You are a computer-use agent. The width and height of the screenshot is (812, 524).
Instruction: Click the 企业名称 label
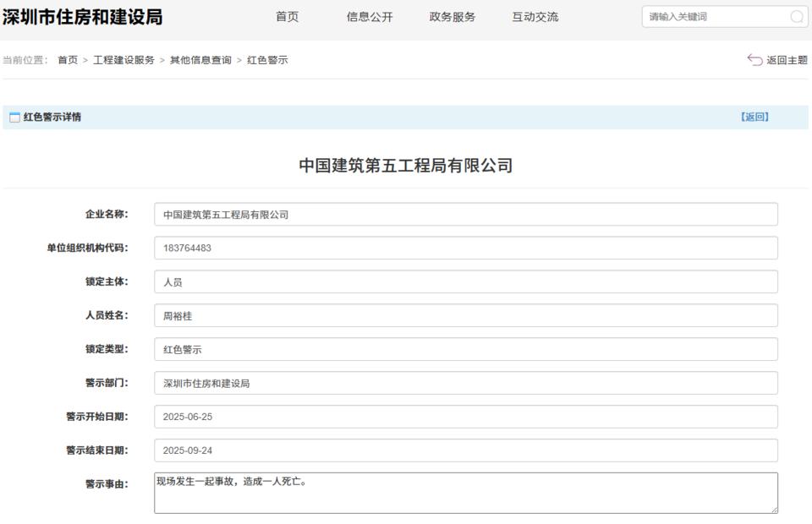click(107, 214)
